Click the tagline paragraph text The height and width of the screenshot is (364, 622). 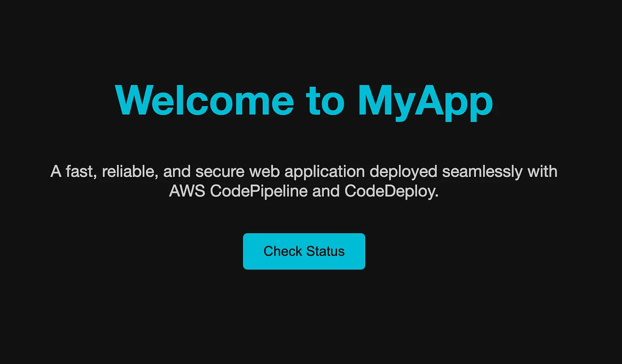(x=304, y=181)
